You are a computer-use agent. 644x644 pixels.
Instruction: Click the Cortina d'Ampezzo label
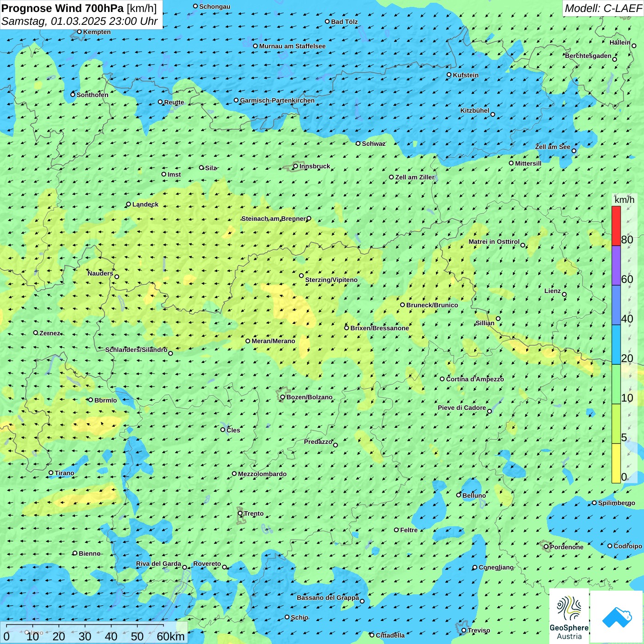tap(475, 379)
